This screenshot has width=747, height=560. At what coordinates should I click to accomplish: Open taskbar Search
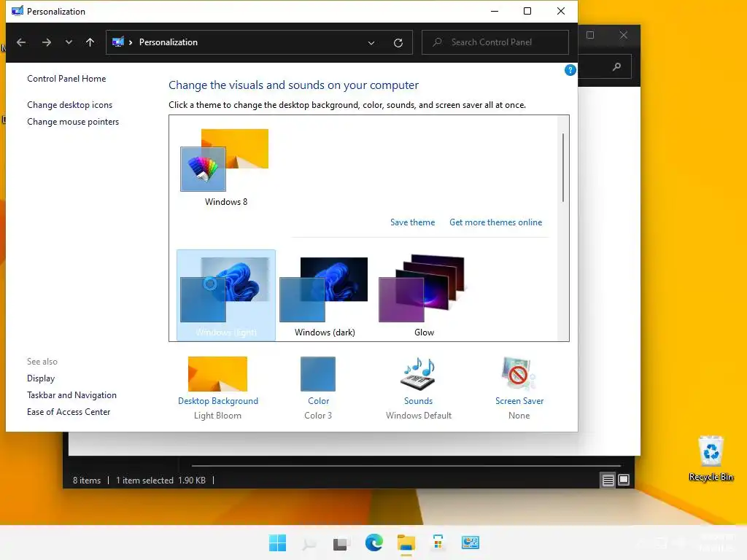309,542
